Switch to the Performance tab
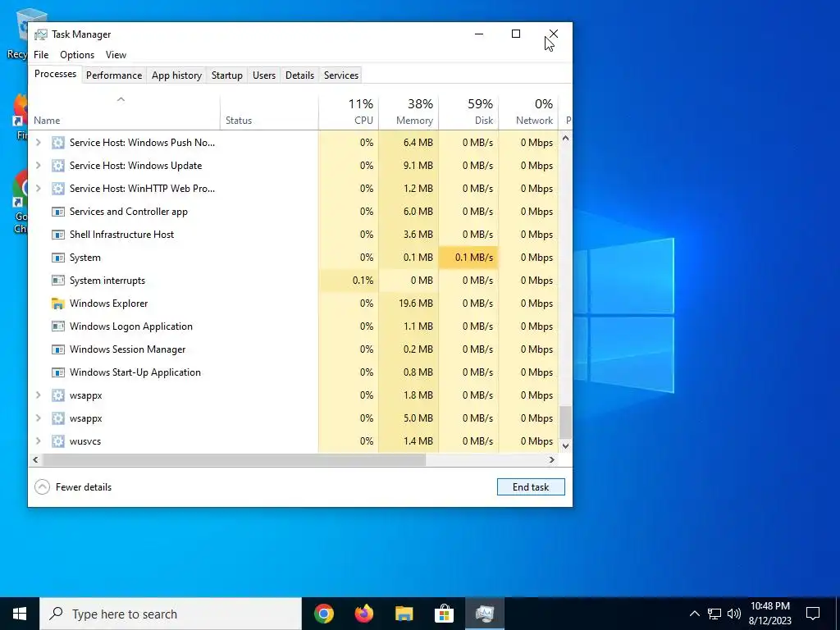Image resolution: width=840 pixels, height=630 pixels. tap(114, 75)
